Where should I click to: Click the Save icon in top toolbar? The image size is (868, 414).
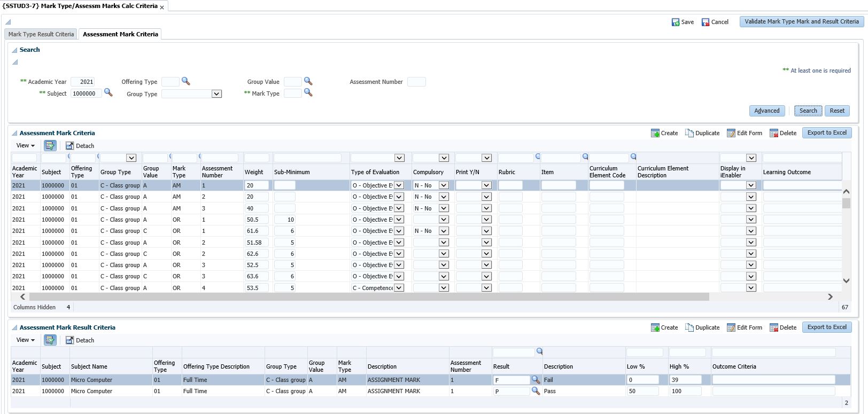click(x=676, y=22)
